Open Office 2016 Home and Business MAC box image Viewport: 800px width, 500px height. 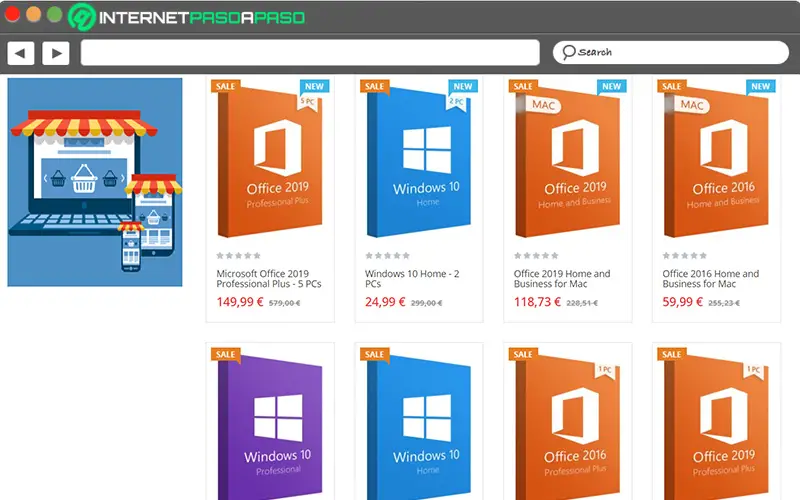(716, 162)
